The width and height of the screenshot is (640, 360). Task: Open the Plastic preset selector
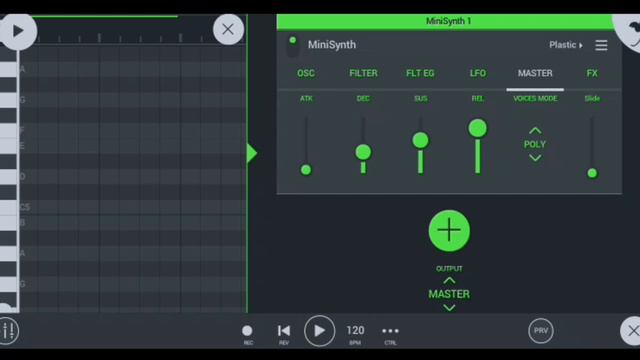[x=566, y=45]
